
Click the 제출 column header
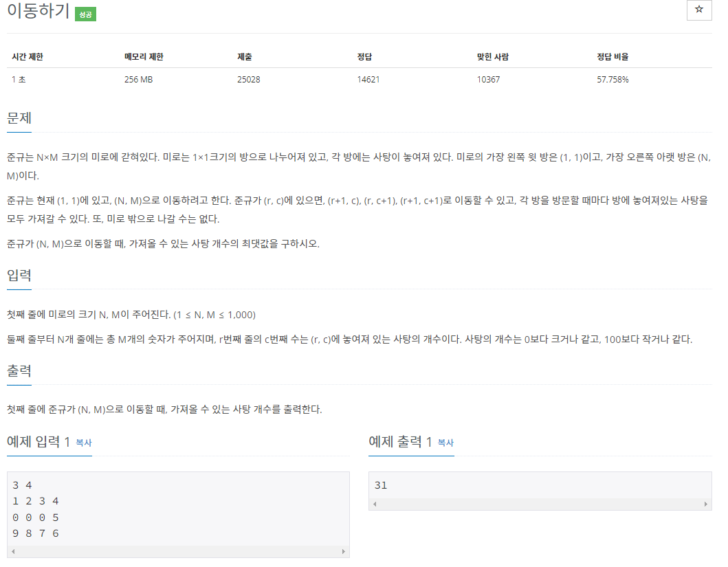click(x=245, y=56)
